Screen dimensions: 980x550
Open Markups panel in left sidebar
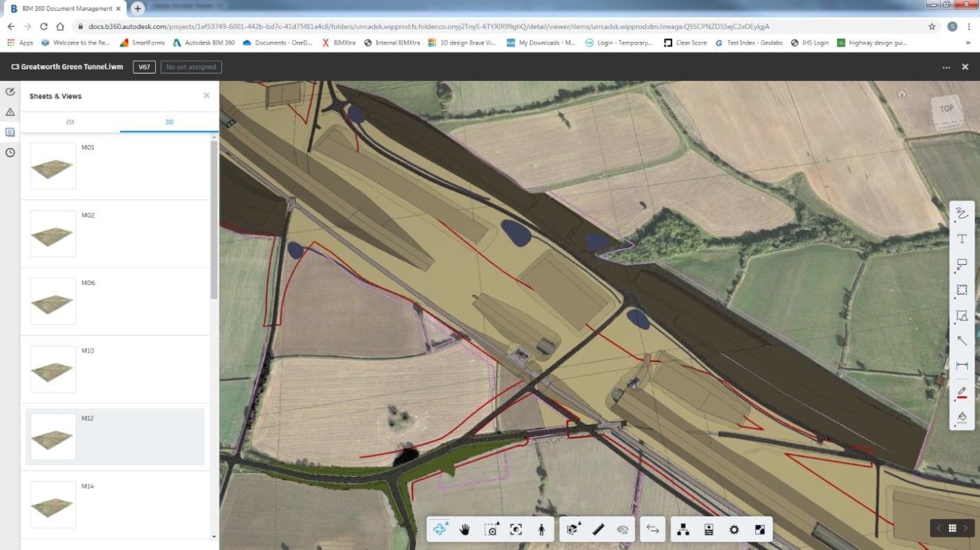click(x=10, y=91)
